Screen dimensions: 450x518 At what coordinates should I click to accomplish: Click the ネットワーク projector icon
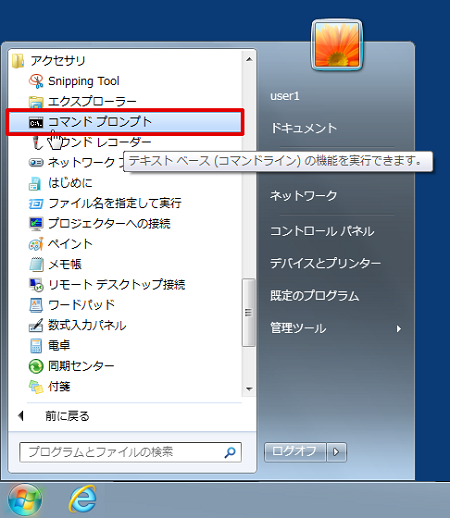(x=36, y=163)
